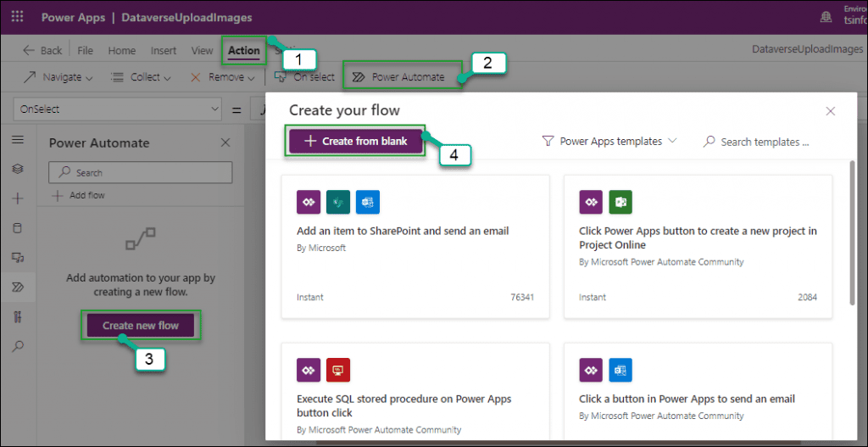This screenshot has width=868, height=447.
Task: Switch to the Insert tab
Action: click(164, 50)
